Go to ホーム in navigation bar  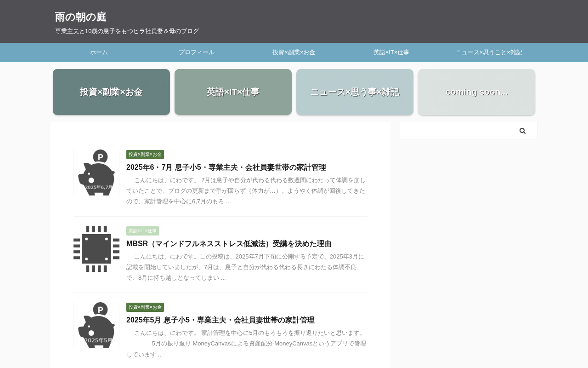click(x=99, y=52)
